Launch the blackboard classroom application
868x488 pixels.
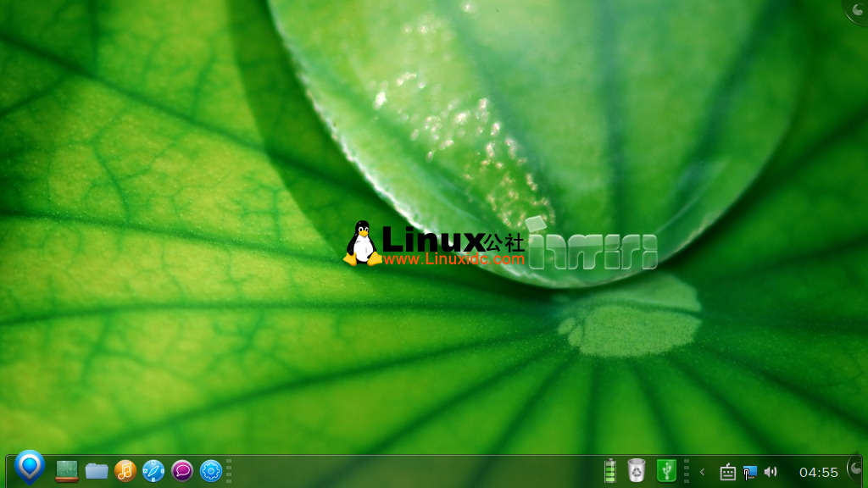(x=67, y=472)
